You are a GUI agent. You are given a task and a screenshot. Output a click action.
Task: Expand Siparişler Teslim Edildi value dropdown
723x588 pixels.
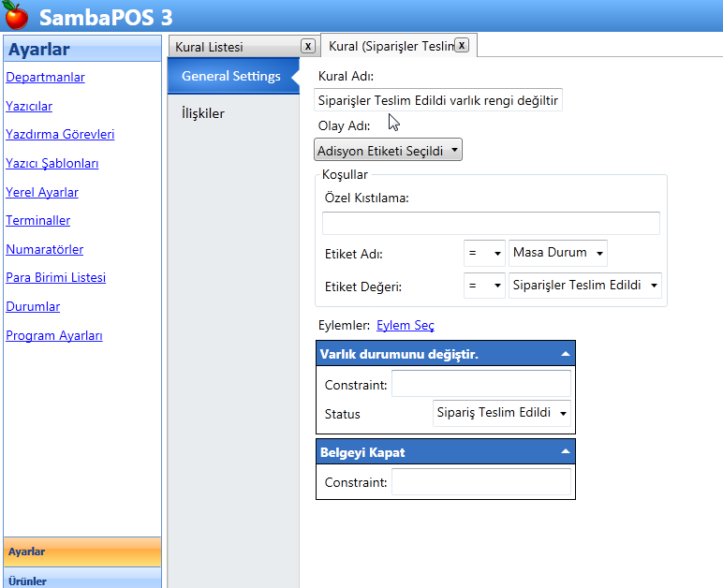tap(585, 286)
